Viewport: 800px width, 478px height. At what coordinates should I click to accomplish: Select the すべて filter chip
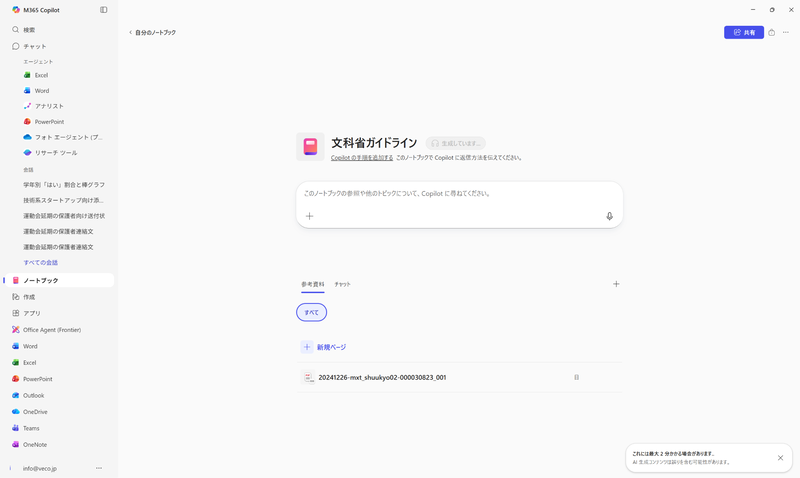point(311,312)
